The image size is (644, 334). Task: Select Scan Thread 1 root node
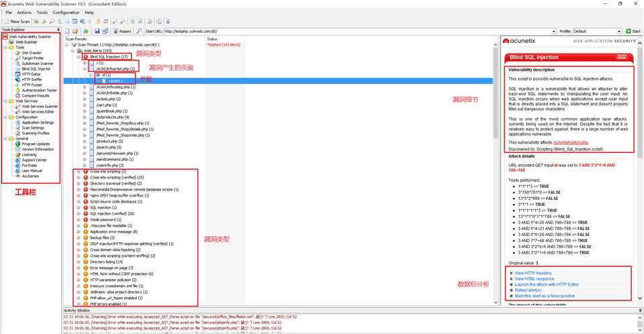point(118,45)
